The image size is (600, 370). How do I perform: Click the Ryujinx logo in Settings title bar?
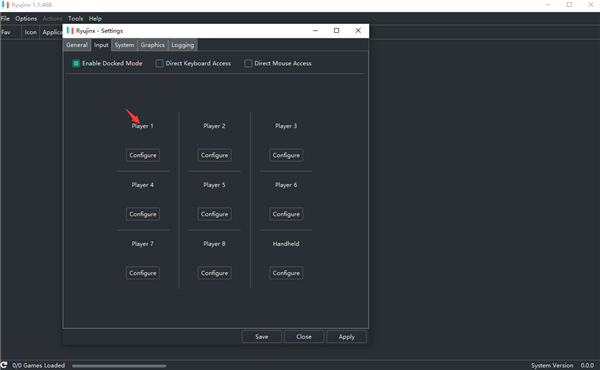(x=70, y=31)
